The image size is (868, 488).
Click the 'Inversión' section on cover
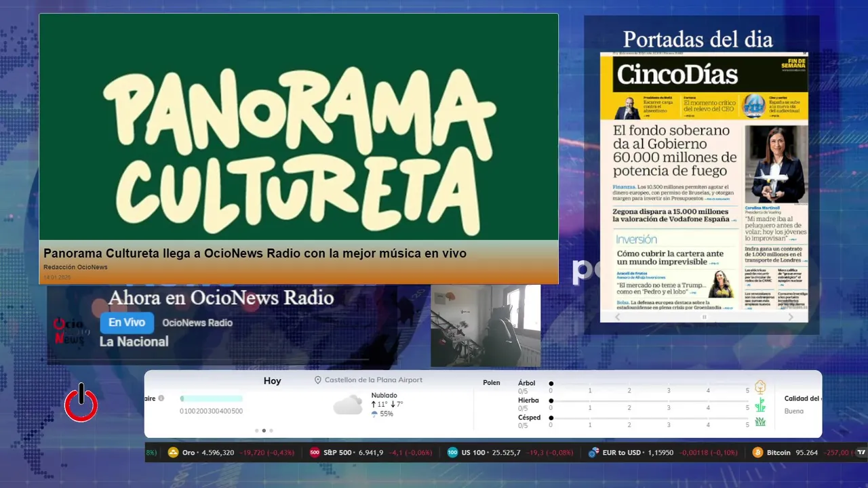pos(636,239)
